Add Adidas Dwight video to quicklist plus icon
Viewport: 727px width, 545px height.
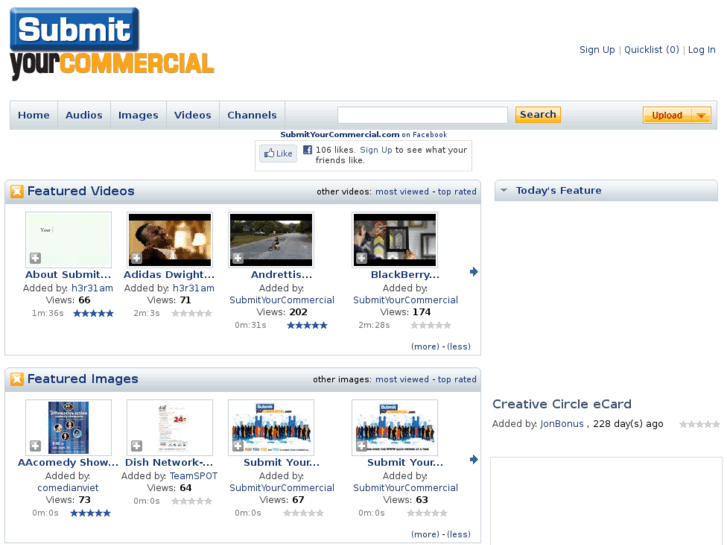pyautogui.click(x=136, y=258)
